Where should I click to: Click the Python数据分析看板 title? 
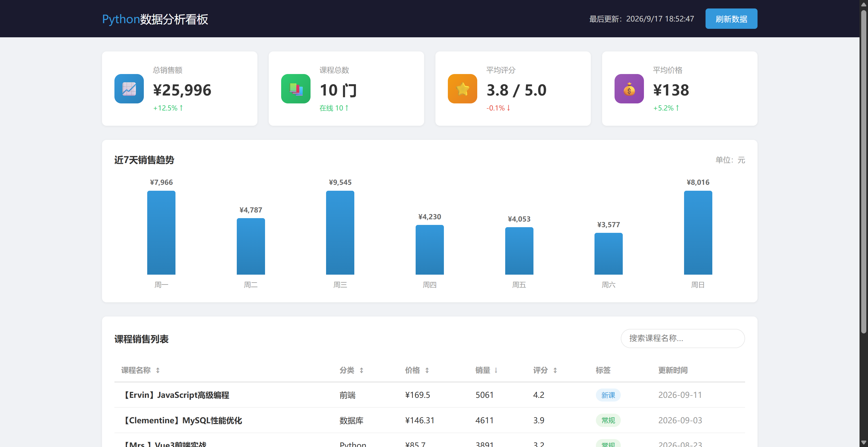coord(155,19)
